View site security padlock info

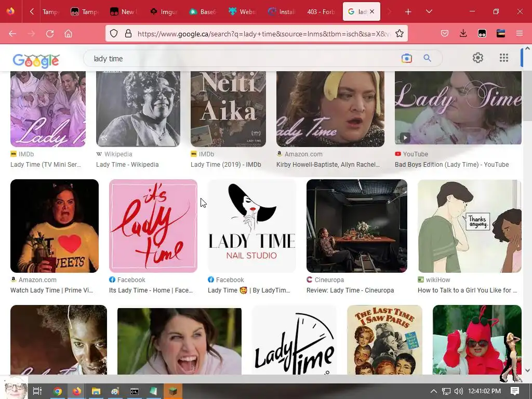128,33
